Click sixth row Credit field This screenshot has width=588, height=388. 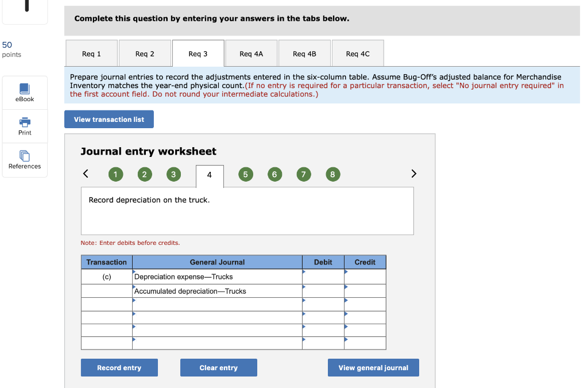365,343
